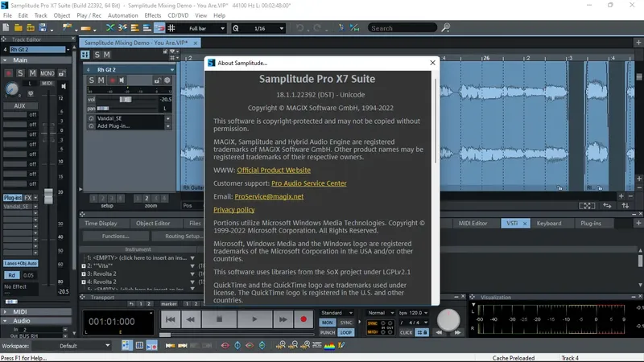Click the New project icon in the toolbar
Image resolution: width=644 pixels, height=362 pixels.
pos(6,28)
